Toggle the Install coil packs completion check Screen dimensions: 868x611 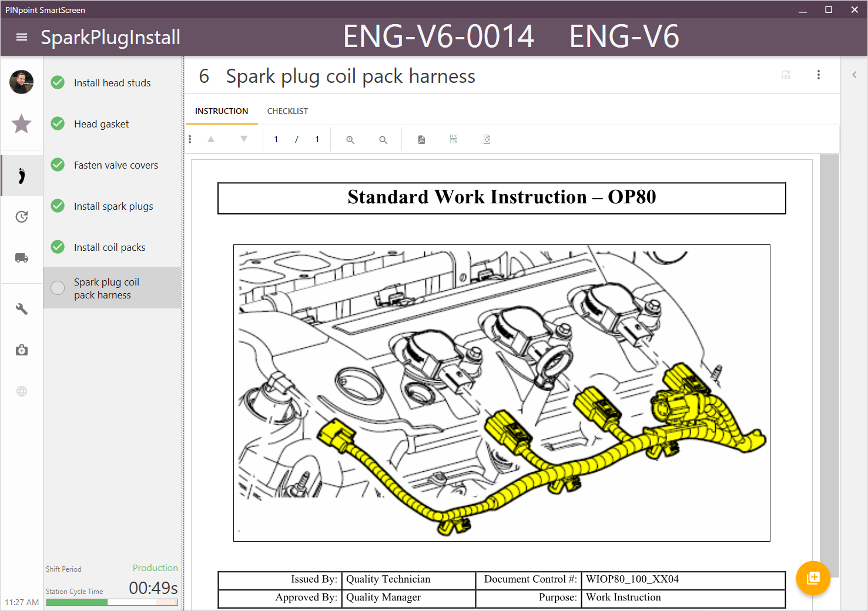(x=58, y=247)
